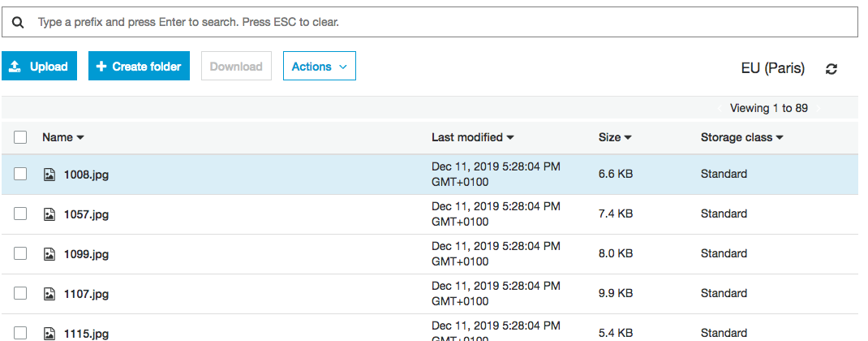This screenshot has height=341, width=868.
Task: Open the Actions dropdown menu
Action: pyautogui.click(x=319, y=67)
